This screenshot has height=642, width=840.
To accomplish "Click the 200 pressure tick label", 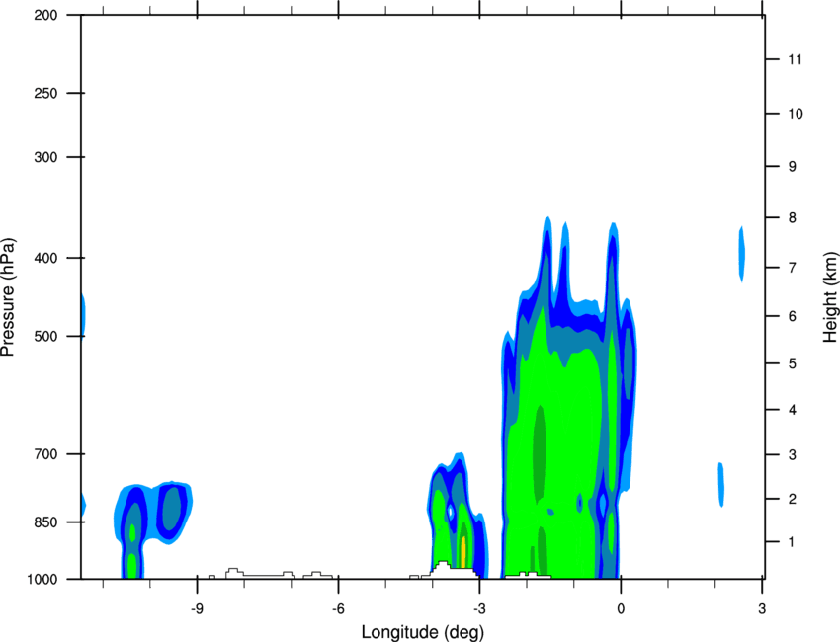I will (x=45, y=15).
